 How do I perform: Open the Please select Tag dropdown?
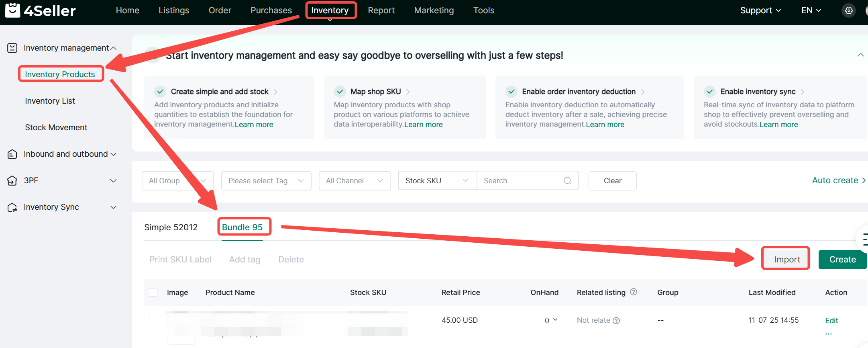coord(266,181)
